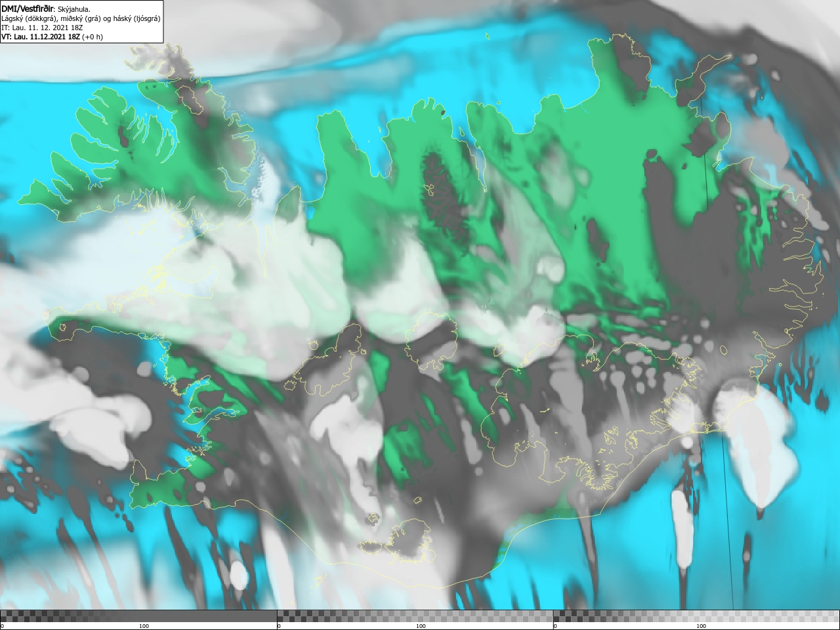Image resolution: width=840 pixels, height=630 pixels.
Task: Click the light grey high-cloud color scale bar
Action: (696, 616)
